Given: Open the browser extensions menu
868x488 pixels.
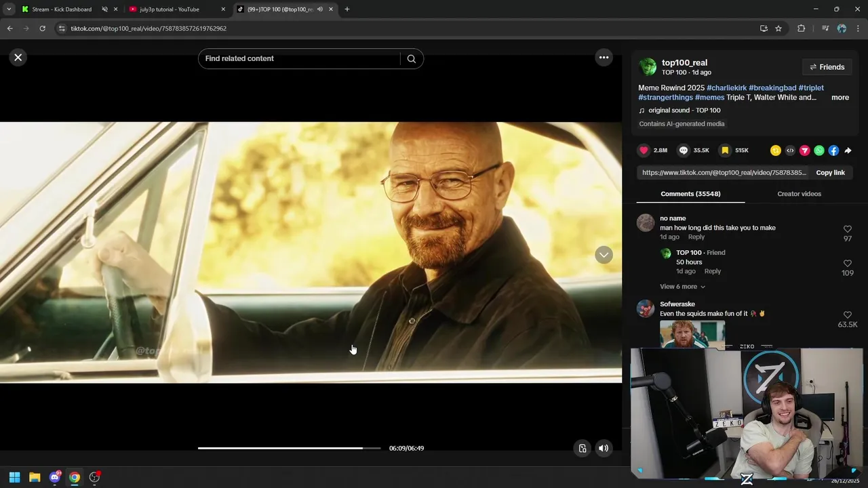Looking at the screenshot, I should pos(801,28).
